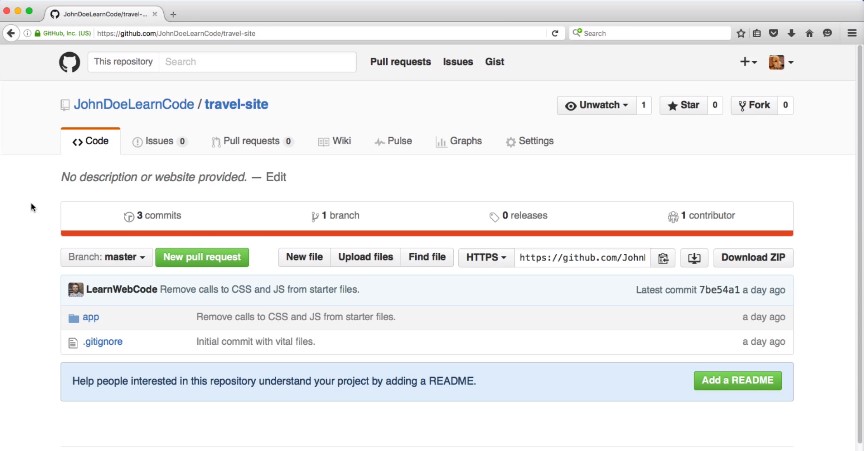Click the Open in Desktop icon

coord(694,258)
